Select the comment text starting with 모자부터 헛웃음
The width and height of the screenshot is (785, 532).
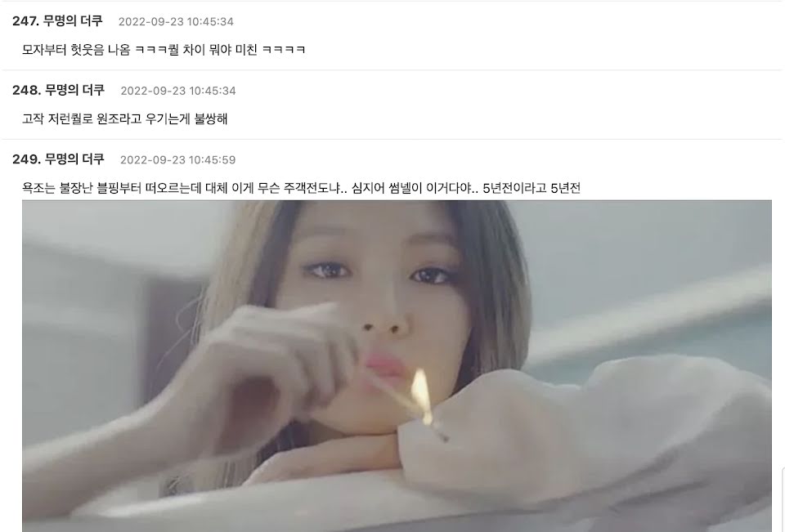[164, 50]
